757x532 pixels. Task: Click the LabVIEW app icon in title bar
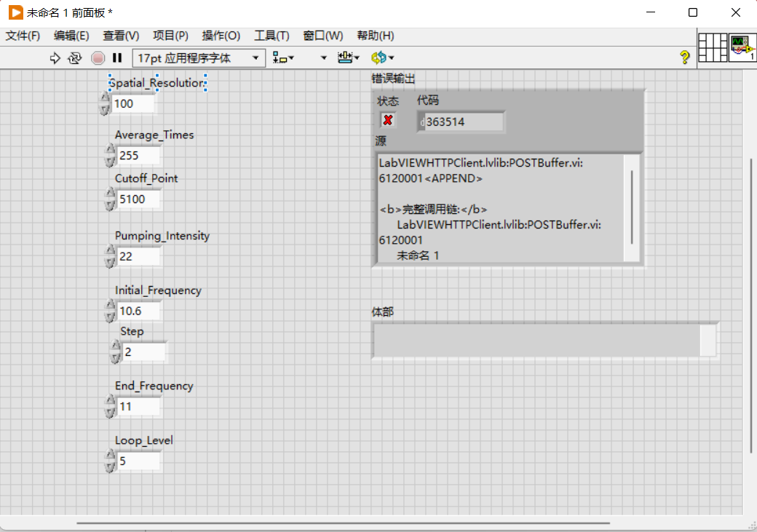click(x=15, y=12)
